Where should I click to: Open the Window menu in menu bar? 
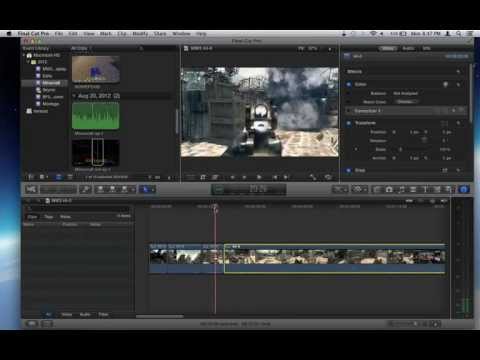click(x=181, y=34)
